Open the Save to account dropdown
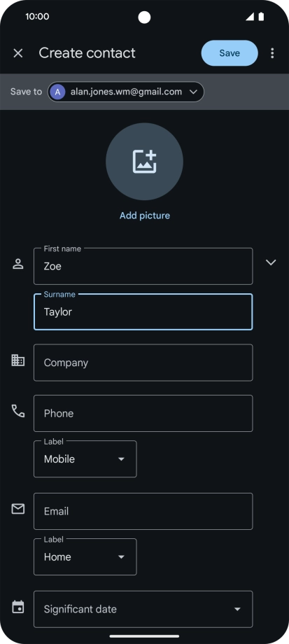 [126, 92]
